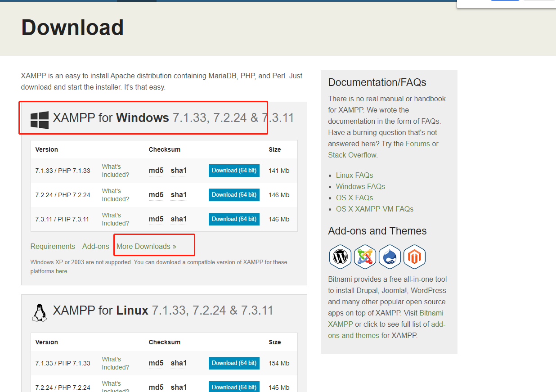Open the Windows Add-ons link
This screenshot has height=392, width=556.
point(96,246)
